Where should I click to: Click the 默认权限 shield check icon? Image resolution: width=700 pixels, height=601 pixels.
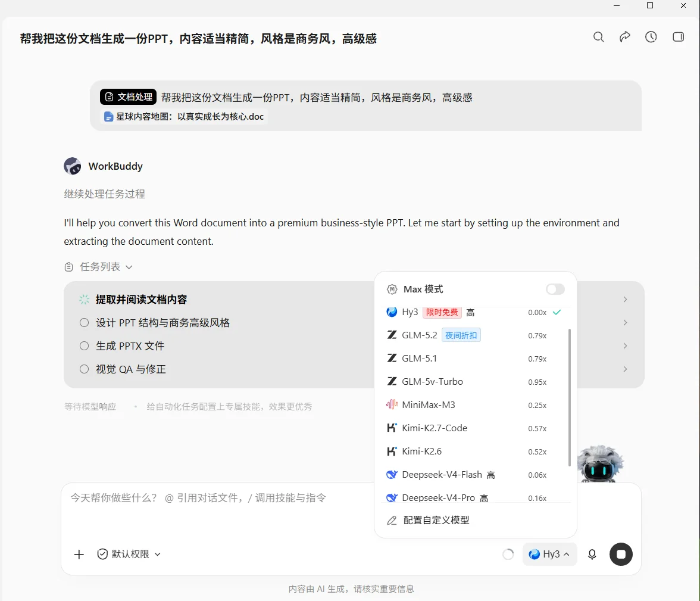click(x=102, y=554)
